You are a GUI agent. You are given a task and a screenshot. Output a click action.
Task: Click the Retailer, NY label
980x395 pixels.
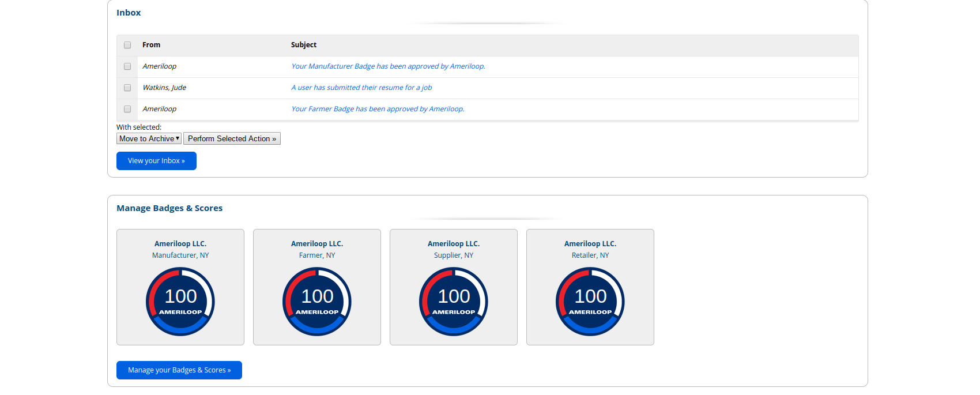pos(590,255)
